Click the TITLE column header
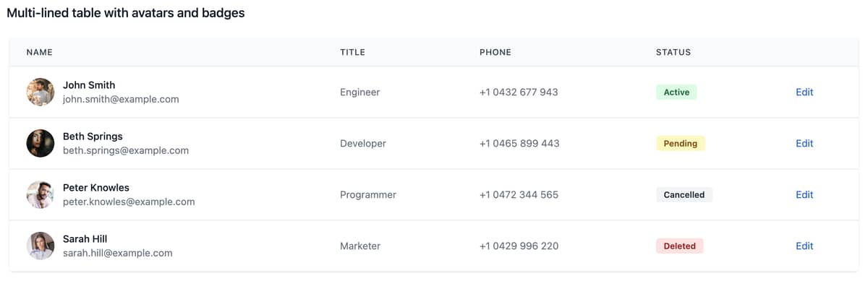 coord(352,52)
